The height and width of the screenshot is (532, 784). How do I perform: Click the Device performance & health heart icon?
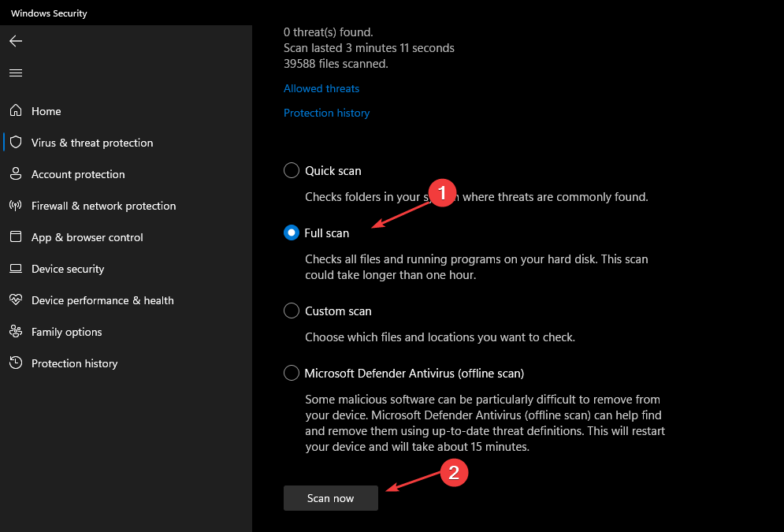(16, 300)
